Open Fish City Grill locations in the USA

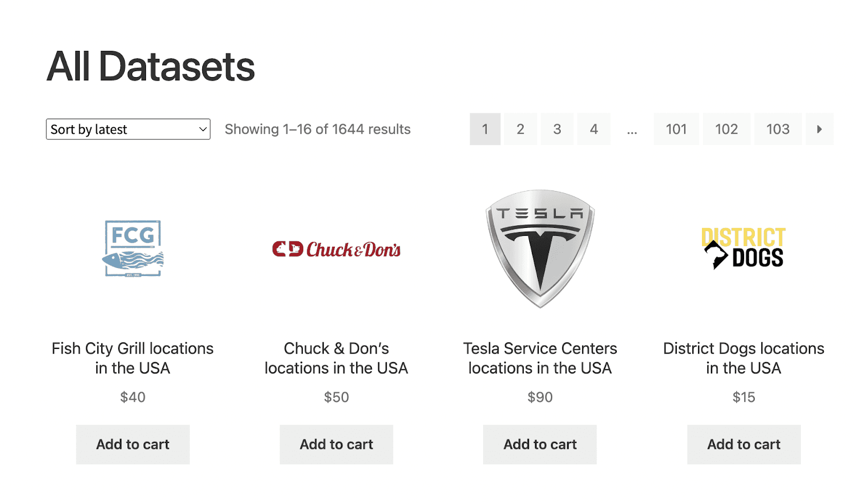click(133, 358)
